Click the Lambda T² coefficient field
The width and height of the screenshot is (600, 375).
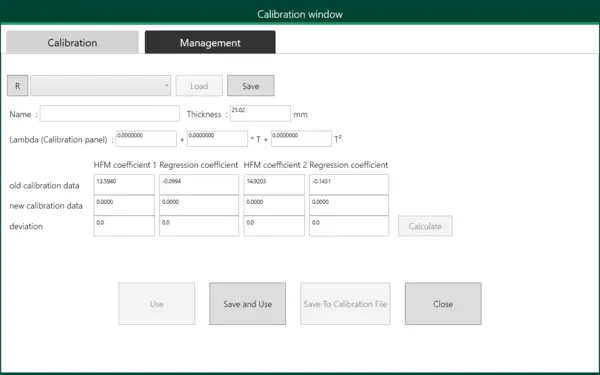coord(301,139)
